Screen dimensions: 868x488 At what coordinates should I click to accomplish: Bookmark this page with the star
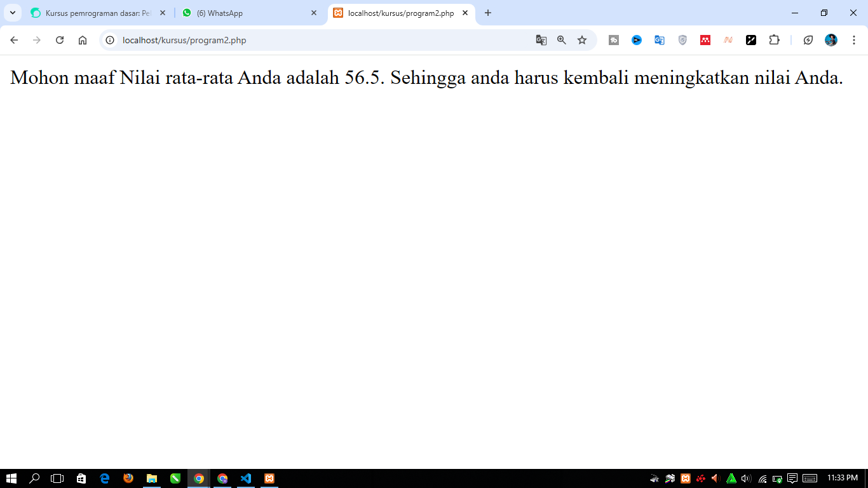(x=582, y=40)
